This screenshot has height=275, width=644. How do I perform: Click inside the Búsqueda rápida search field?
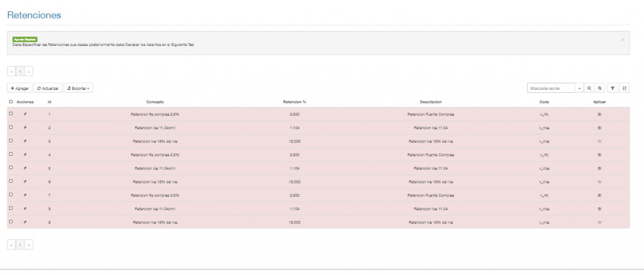click(x=551, y=89)
